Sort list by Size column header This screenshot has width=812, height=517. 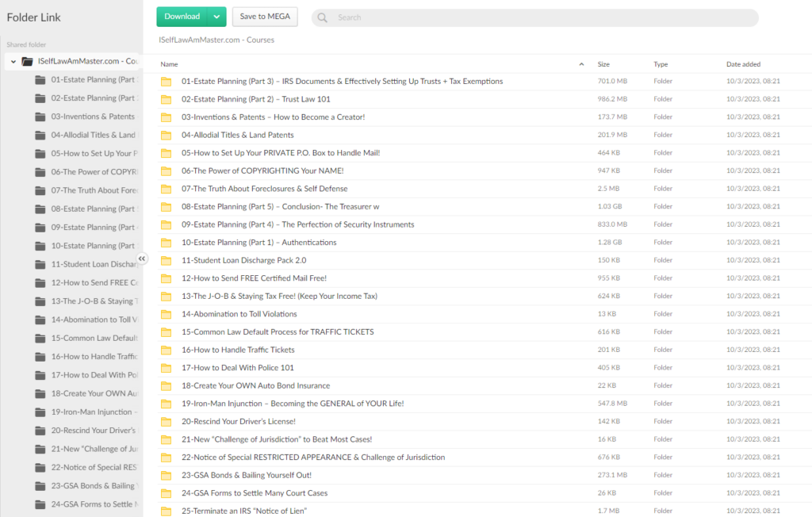pyautogui.click(x=603, y=64)
